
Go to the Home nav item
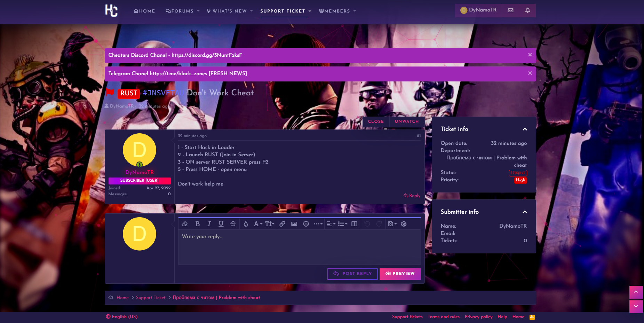[x=144, y=11]
